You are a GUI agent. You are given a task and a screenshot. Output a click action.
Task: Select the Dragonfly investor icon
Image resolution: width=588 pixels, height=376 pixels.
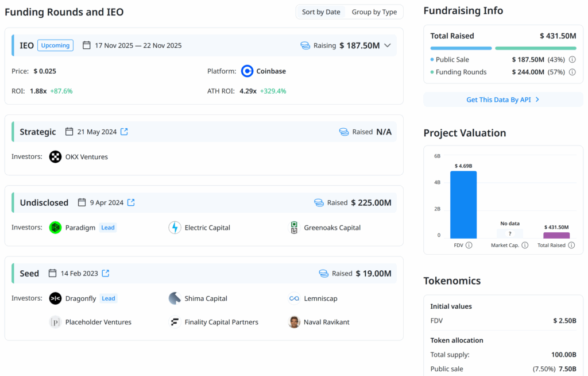55,298
